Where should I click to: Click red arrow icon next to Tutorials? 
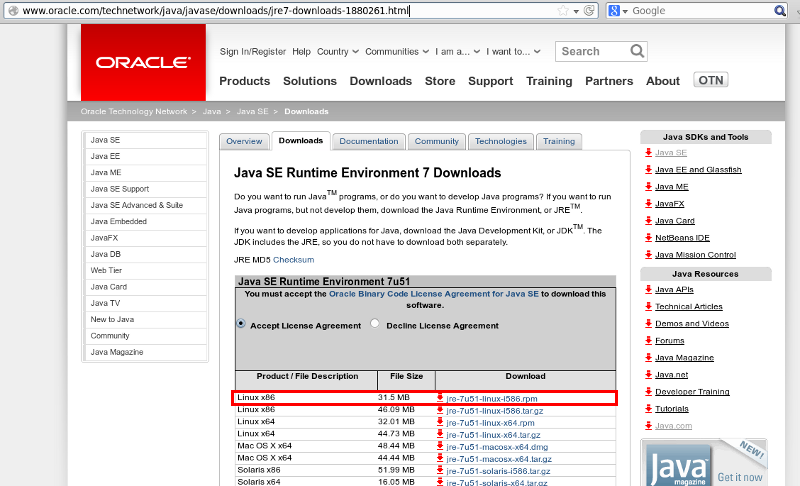(x=648, y=408)
